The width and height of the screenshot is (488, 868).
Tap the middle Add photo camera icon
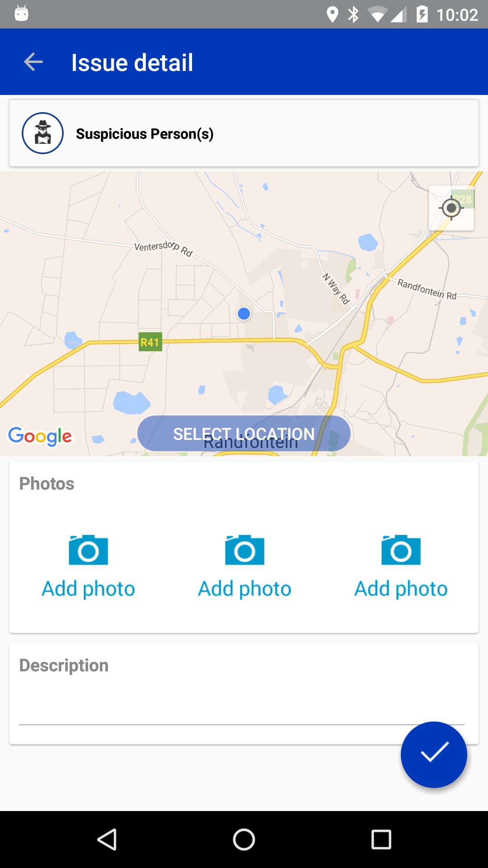[244, 550]
